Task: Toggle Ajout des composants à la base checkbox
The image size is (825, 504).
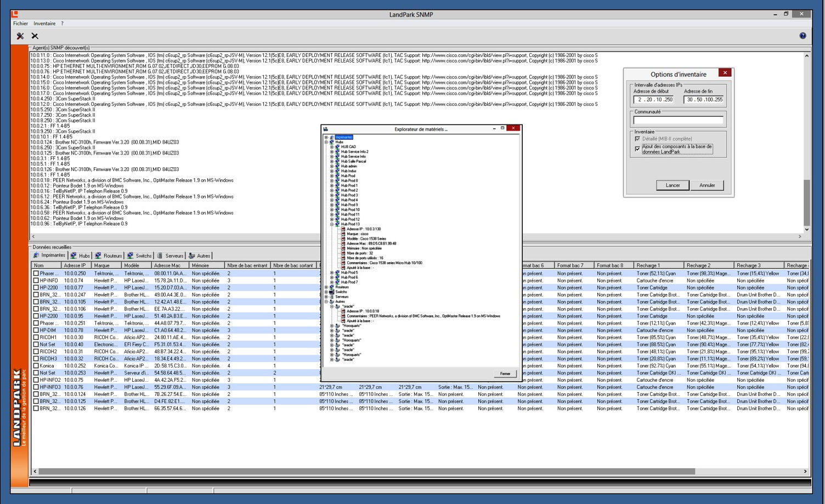Action: [x=637, y=149]
